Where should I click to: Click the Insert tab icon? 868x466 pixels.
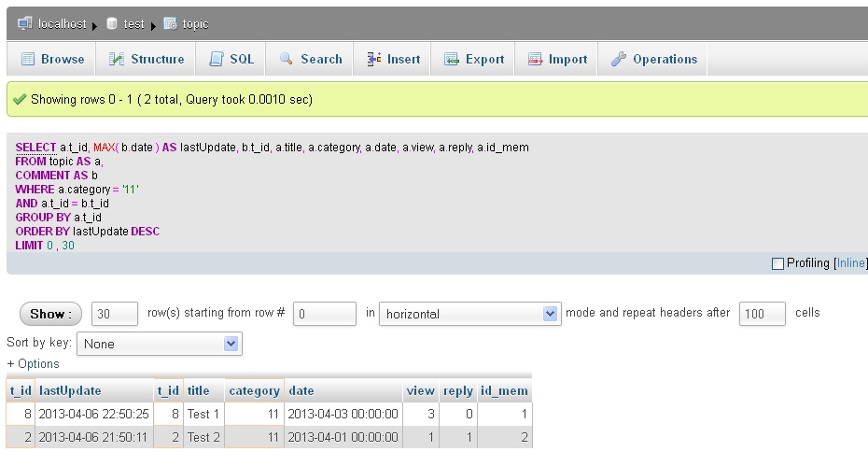374,59
